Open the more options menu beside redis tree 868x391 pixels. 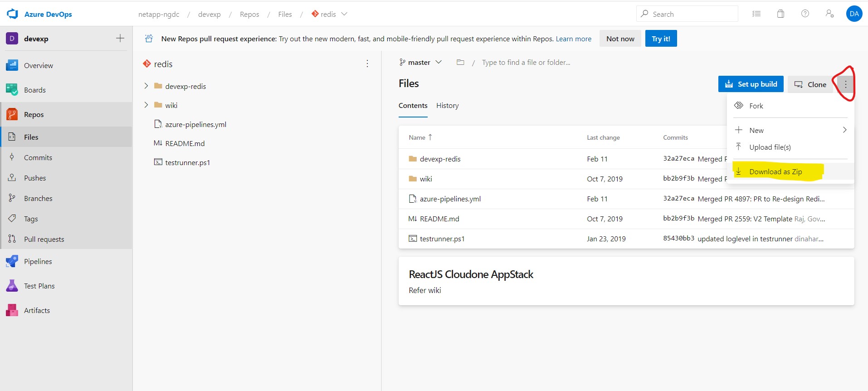367,64
